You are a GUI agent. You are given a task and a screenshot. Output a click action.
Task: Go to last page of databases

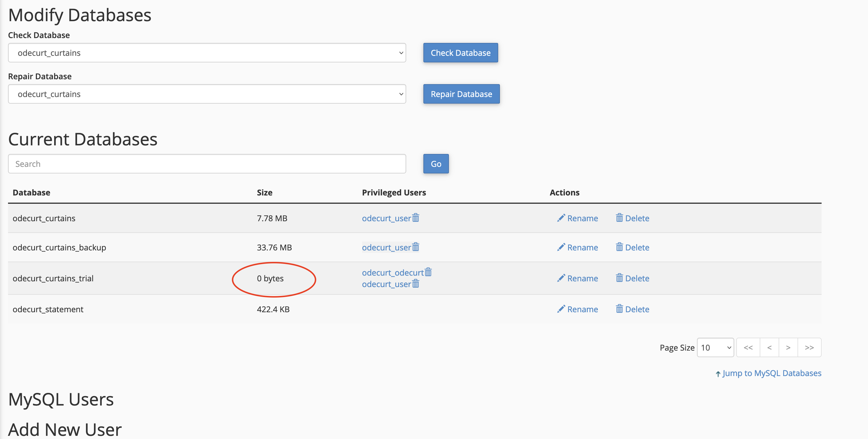coord(810,347)
